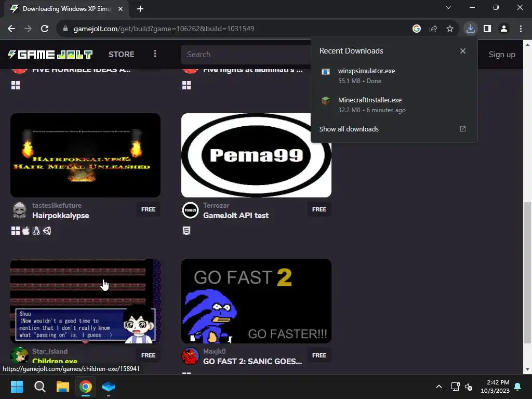Switch to Chrome on the taskbar
This screenshot has height=399, width=532.
tap(86, 387)
